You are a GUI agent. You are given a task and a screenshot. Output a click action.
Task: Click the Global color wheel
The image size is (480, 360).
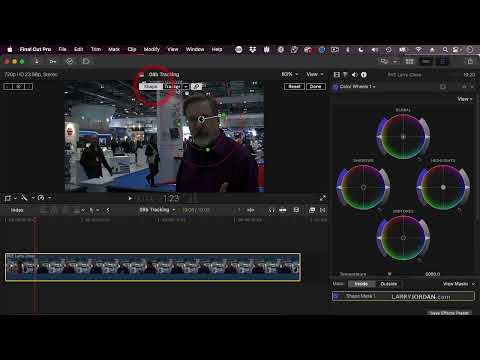403,137
